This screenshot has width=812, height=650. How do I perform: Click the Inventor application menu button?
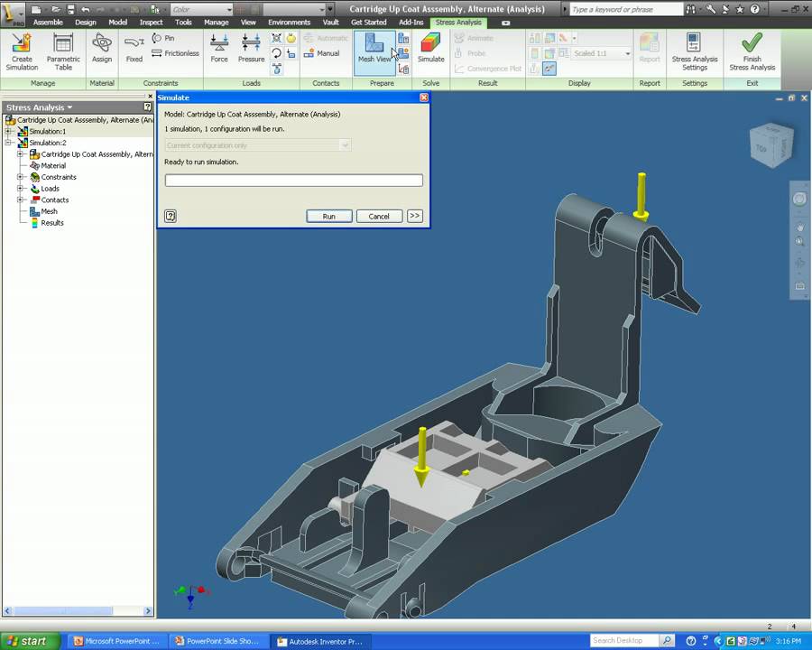(x=13, y=14)
